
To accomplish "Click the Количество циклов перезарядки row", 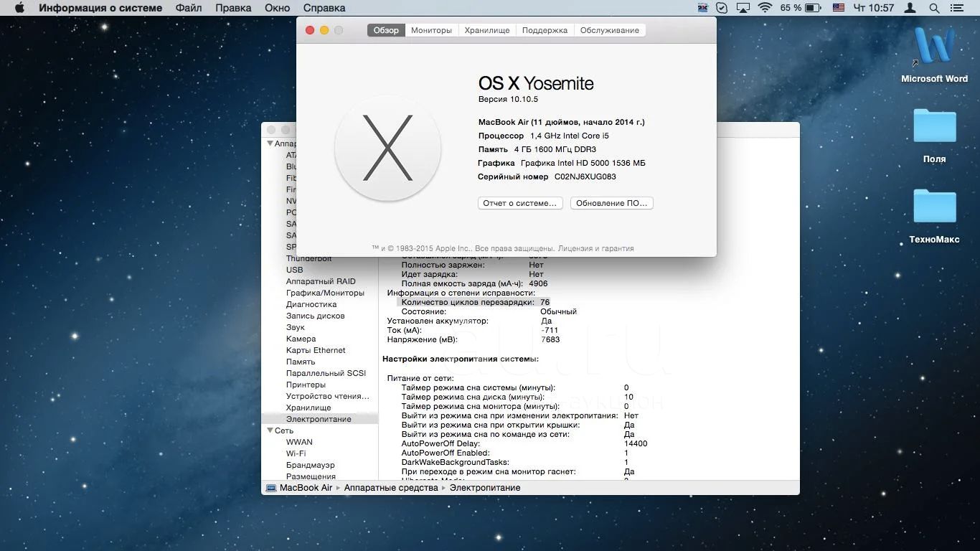I will point(473,302).
